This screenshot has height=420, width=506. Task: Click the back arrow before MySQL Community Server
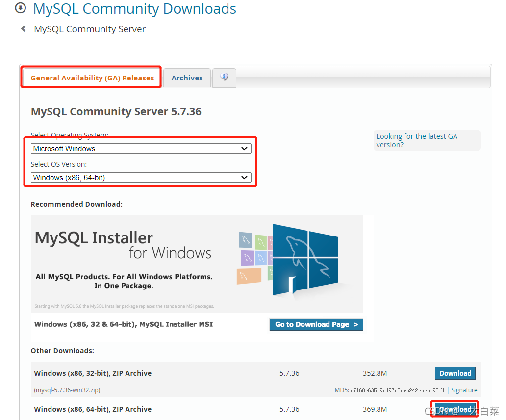[23, 29]
